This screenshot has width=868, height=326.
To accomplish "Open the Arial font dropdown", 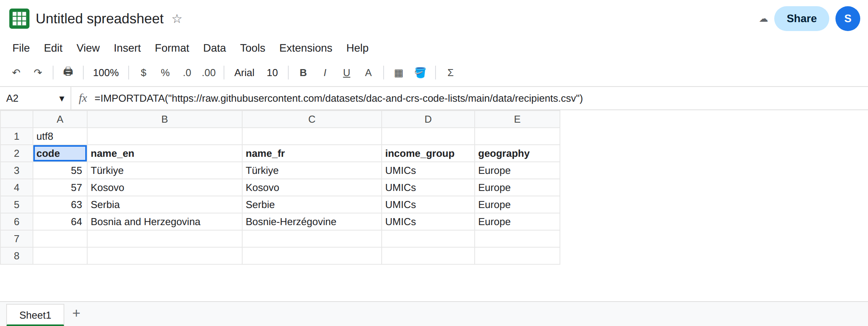I will click(244, 73).
